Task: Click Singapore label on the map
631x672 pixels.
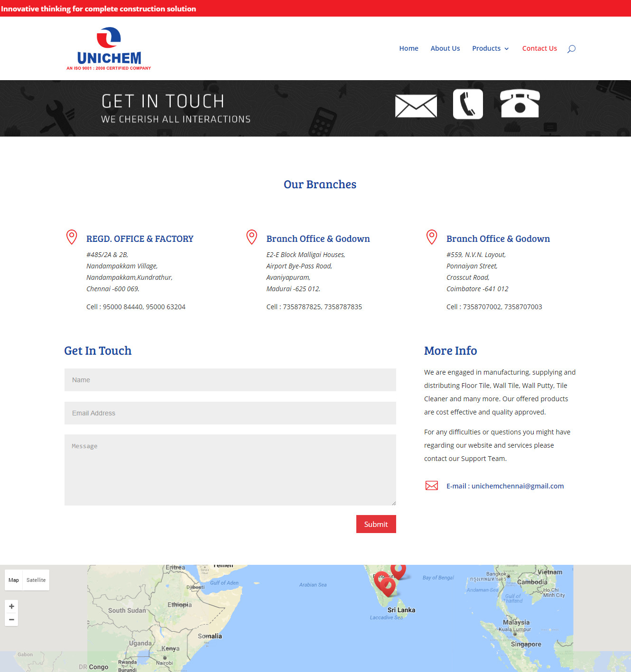Action: [x=526, y=644]
